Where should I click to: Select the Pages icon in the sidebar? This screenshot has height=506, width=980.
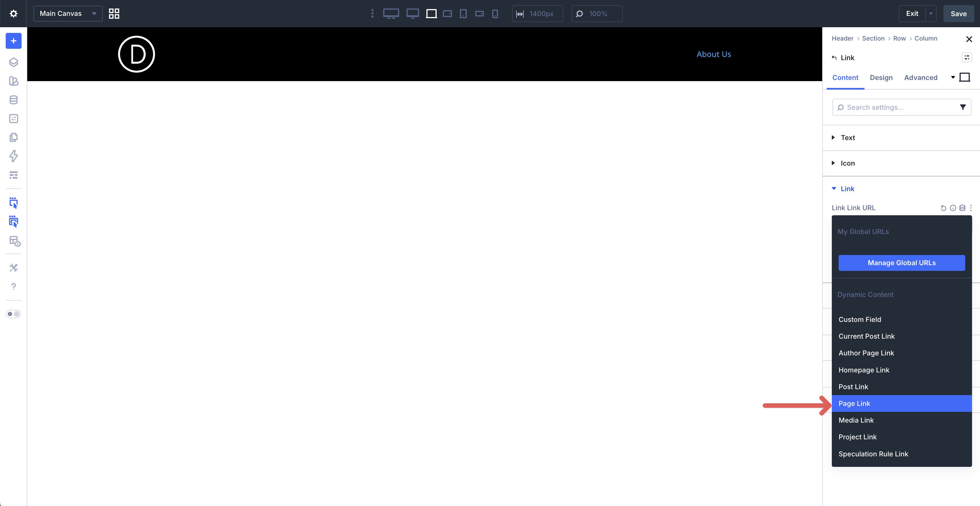pos(13,137)
